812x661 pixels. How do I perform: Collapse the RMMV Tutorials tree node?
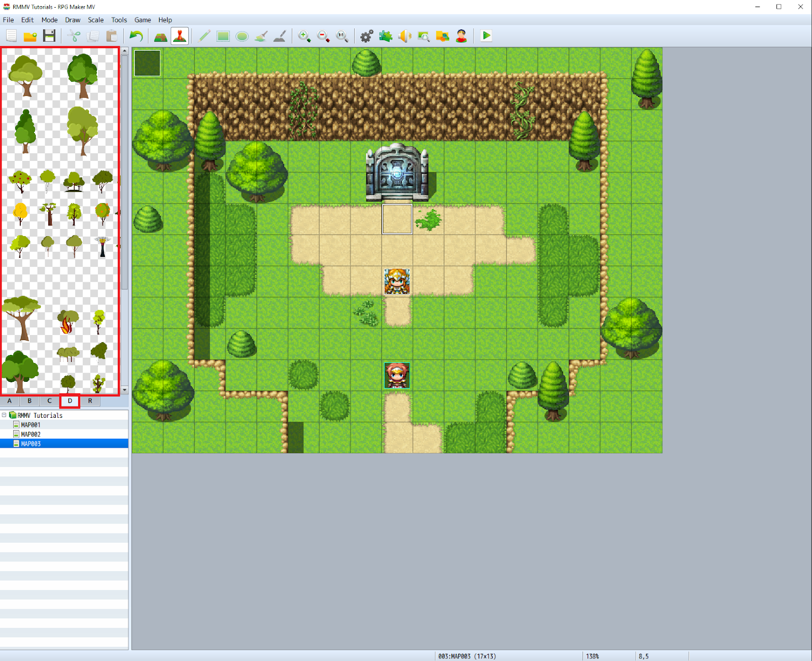pyautogui.click(x=4, y=415)
